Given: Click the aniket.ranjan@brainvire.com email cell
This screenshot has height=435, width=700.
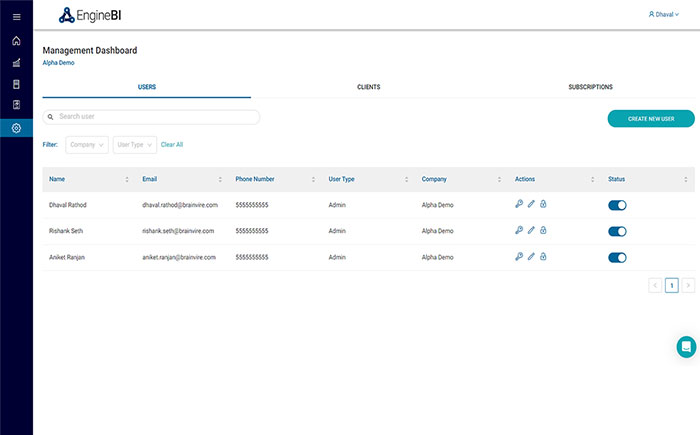Looking at the screenshot, I should [179, 257].
